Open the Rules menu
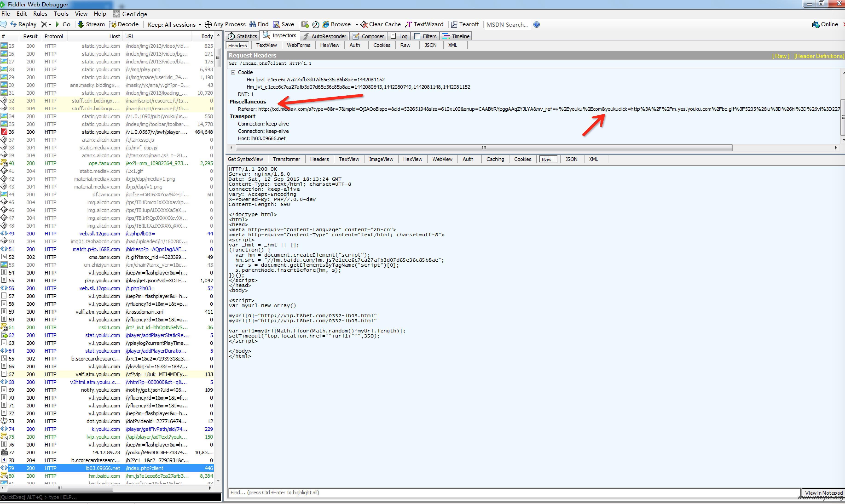 40,14
